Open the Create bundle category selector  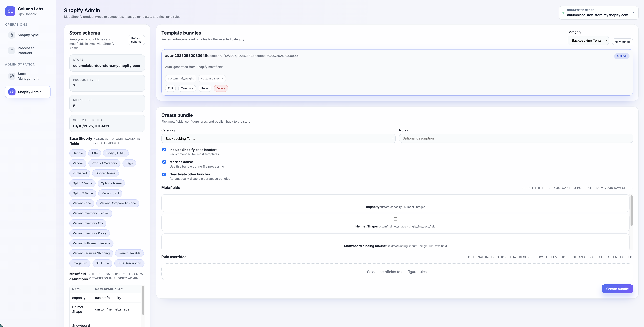coord(278,138)
